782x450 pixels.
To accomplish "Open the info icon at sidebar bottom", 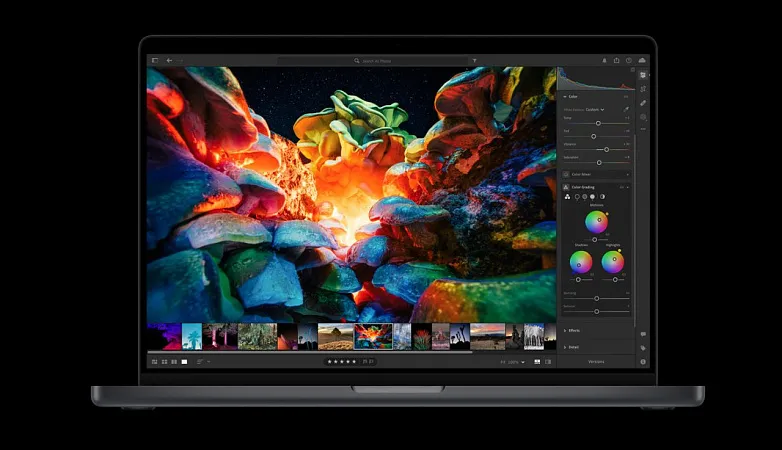I will pyautogui.click(x=643, y=361).
